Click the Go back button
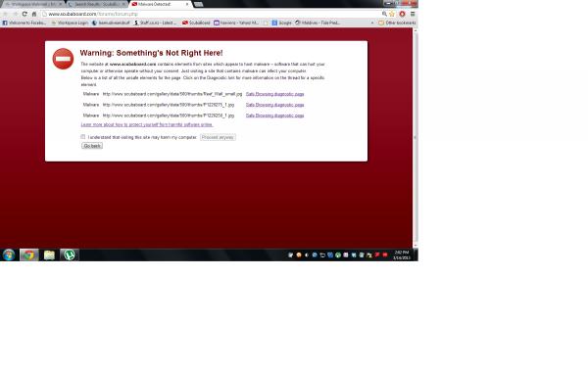This screenshot has width=588, height=369. [92, 146]
